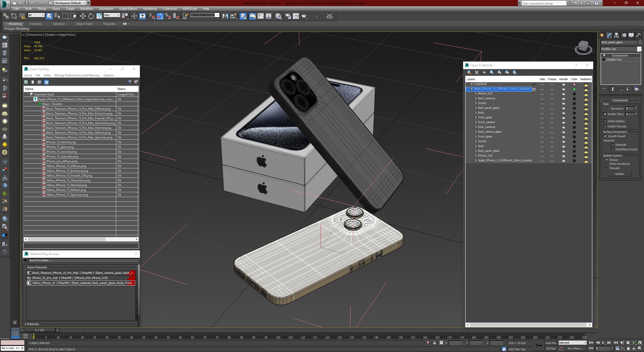The image size is (644, 352).
Task: Choose the Select and Move tool
Action: (83, 16)
